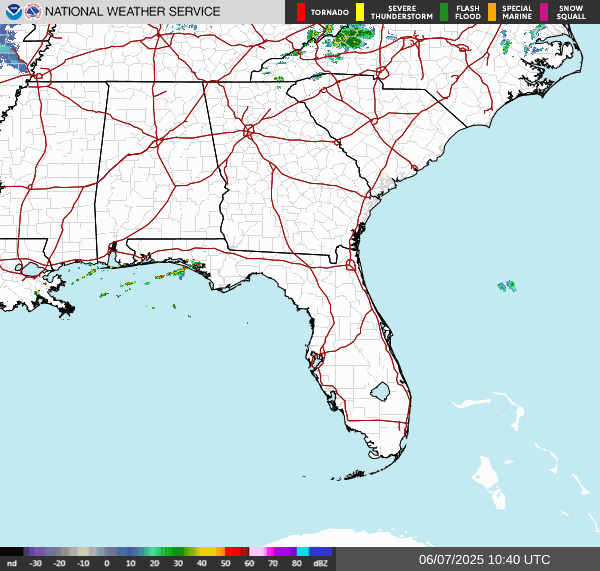The width and height of the screenshot is (600, 571).
Task: Click the red segment of reflectivity color bar
Action: coord(235,551)
